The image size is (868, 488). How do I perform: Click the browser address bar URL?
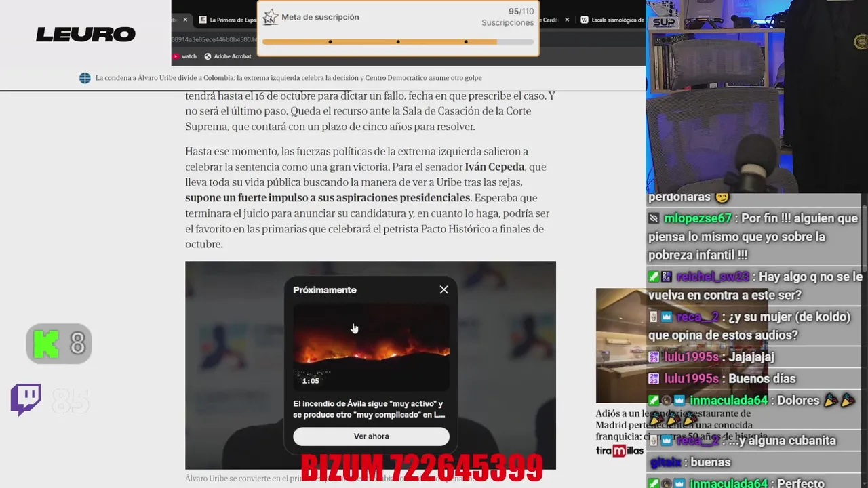(x=214, y=39)
